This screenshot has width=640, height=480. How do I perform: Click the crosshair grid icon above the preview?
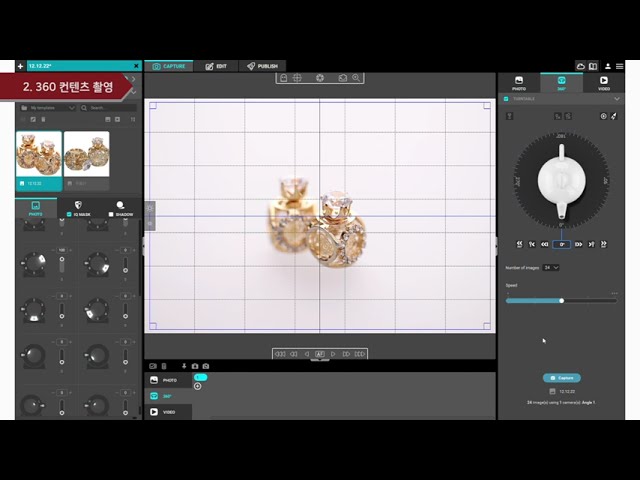click(297, 78)
